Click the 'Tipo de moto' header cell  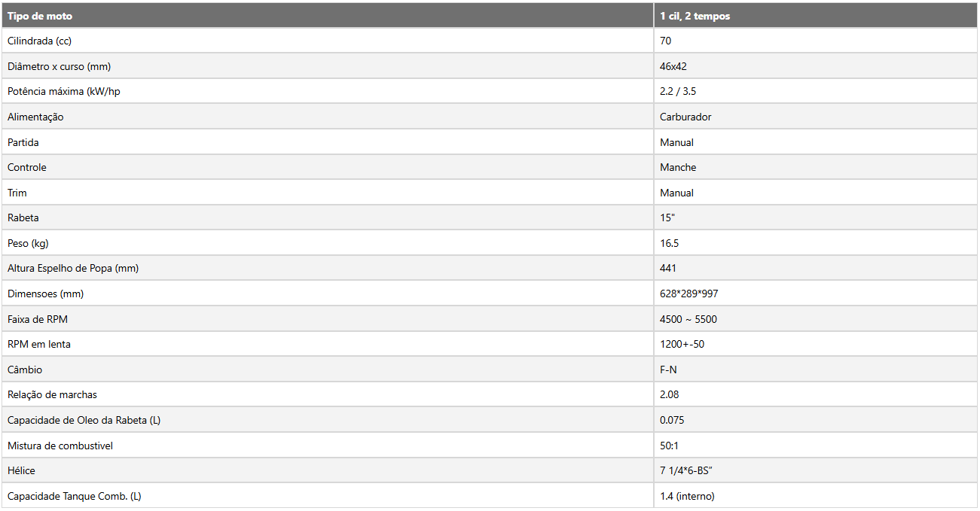[327, 16]
